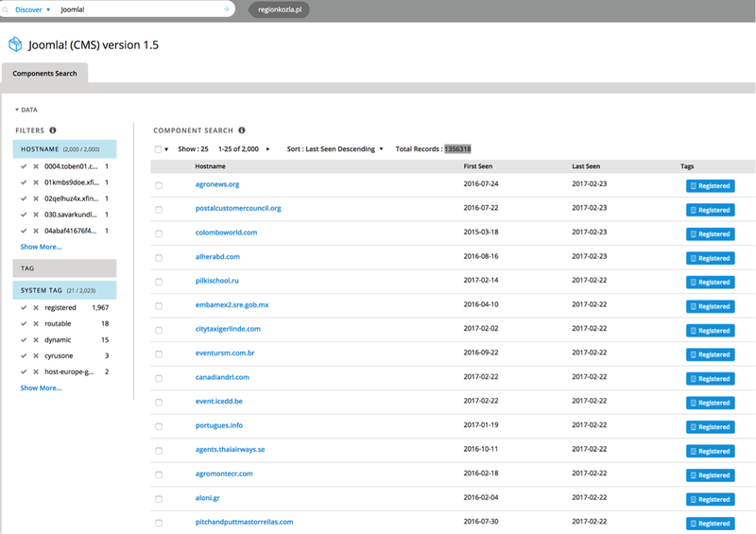Image resolution: width=756 pixels, height=534 pixels.
Task: Open Filters info icon
Action: (53, 130)
